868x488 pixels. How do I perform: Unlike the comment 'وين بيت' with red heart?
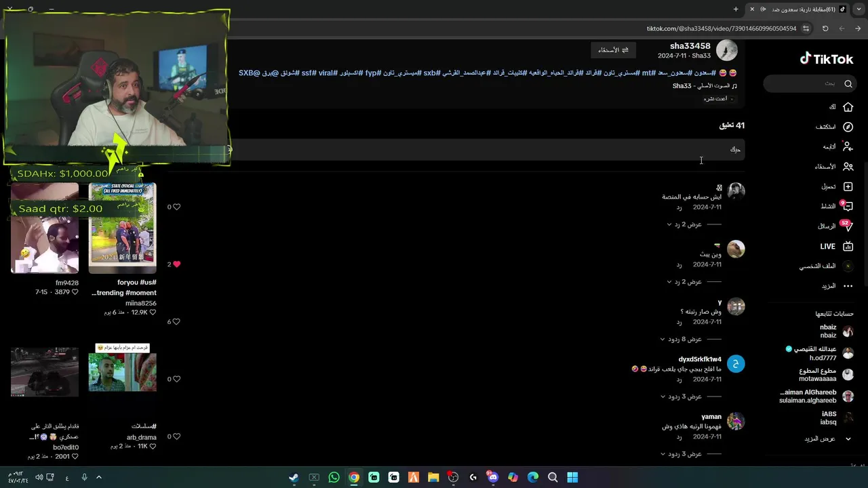(x=176, y=264)
